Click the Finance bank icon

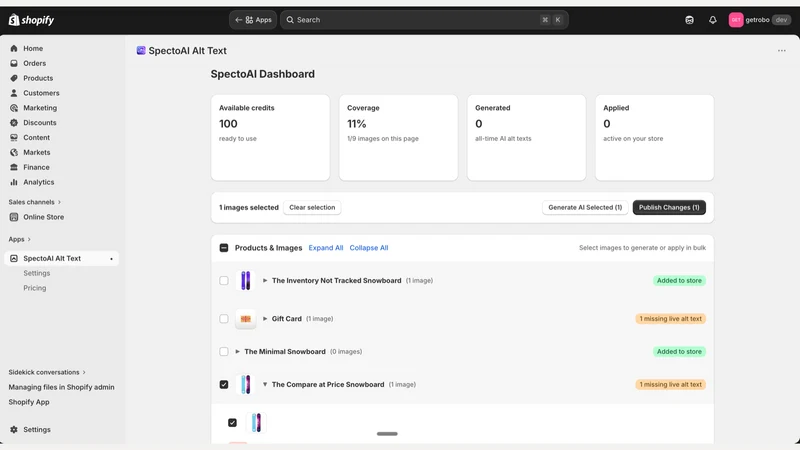coord(14,167)
